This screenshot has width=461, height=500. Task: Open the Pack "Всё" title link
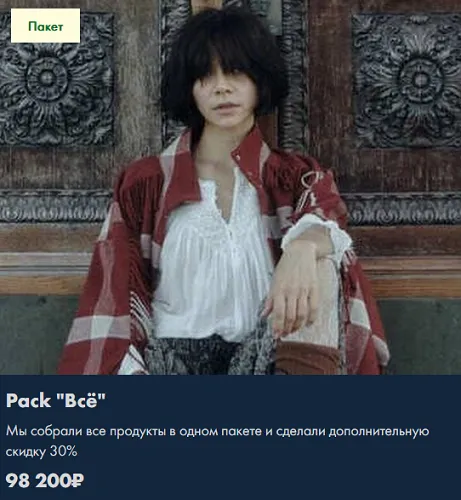tap(56, 400)
